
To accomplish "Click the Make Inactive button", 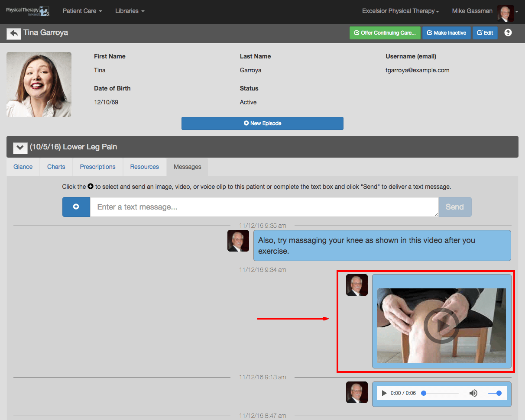I will coord(447,33).
